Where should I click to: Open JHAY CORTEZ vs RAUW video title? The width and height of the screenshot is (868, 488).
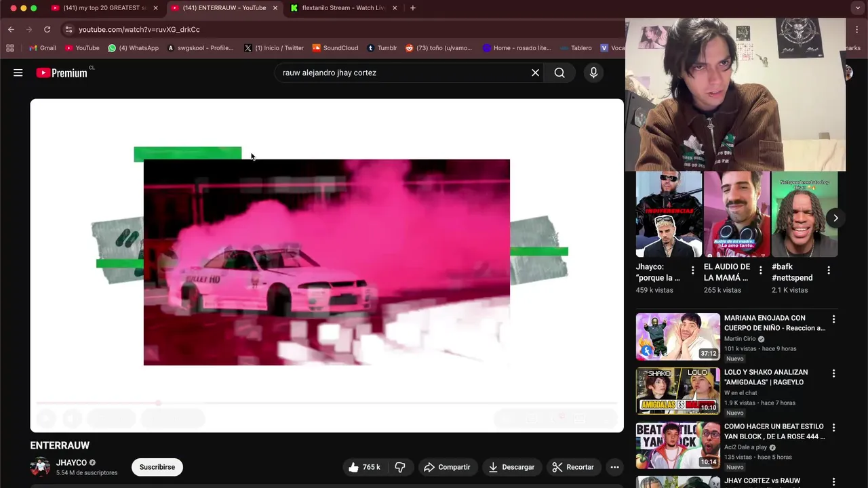pyautogui.click(x=762, y=481)
